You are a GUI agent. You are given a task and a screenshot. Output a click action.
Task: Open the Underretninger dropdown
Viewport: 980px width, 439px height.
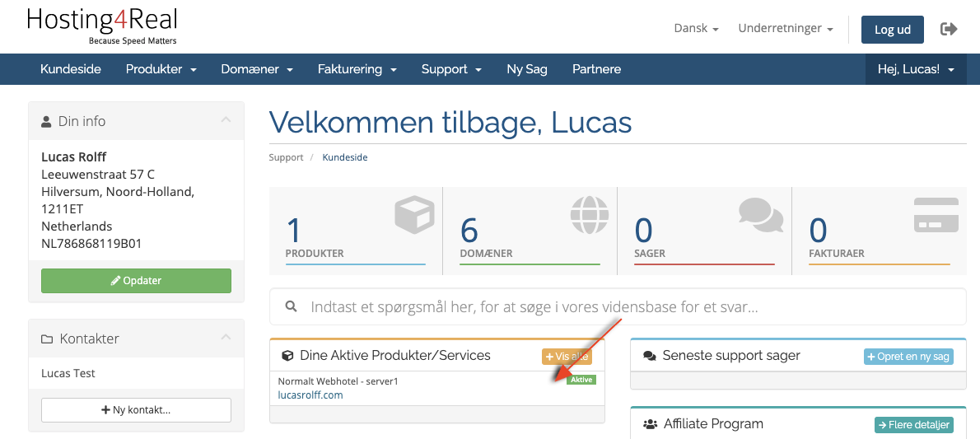point(786,29)
